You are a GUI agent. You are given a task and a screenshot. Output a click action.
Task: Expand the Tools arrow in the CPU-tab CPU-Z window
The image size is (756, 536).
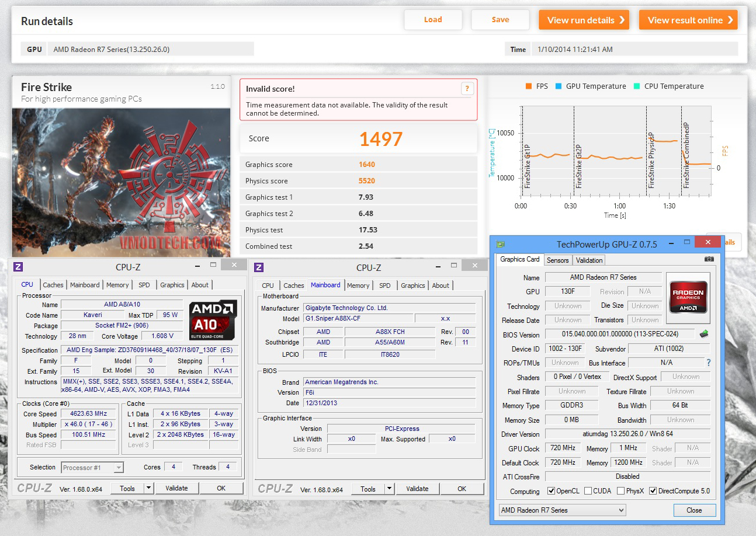point(148,489)
